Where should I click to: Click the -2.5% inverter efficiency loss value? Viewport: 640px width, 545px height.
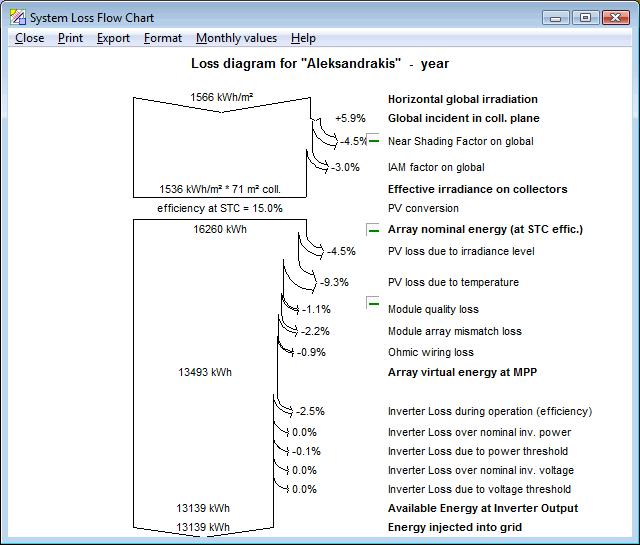[310, 412]
